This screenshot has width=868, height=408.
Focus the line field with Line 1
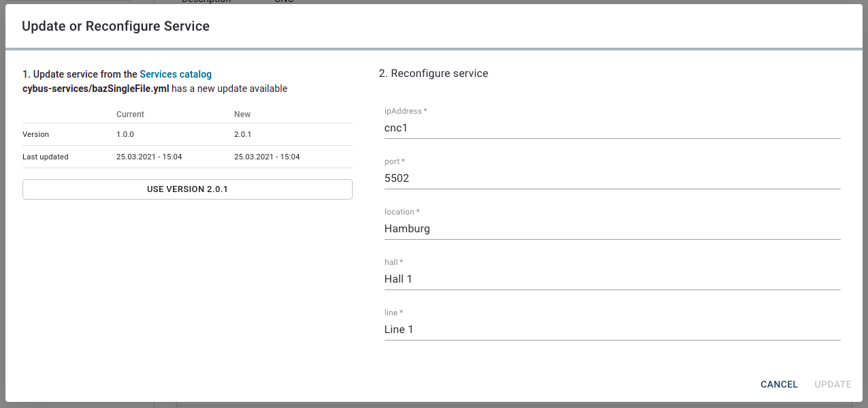(x=611, y=330)
